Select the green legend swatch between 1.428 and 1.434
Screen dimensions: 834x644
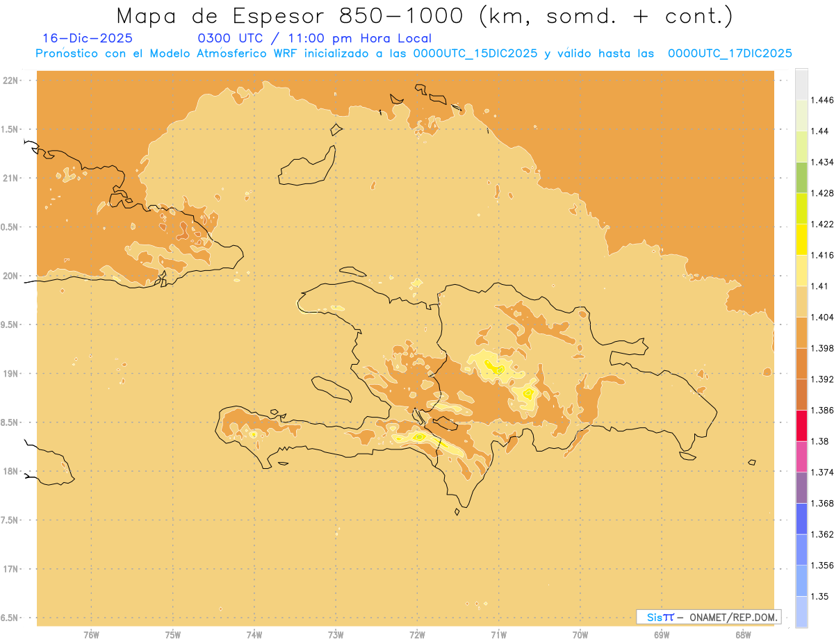coord(801,177)
